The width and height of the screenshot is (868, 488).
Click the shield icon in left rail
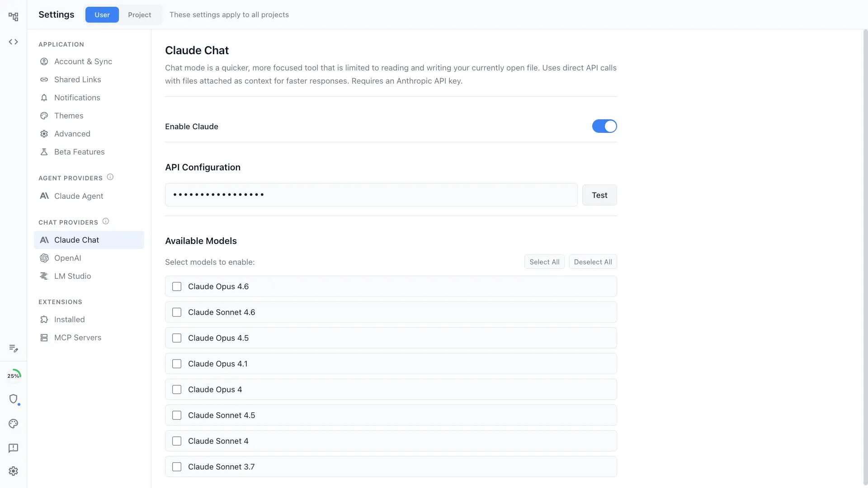[x=14, y=399]
